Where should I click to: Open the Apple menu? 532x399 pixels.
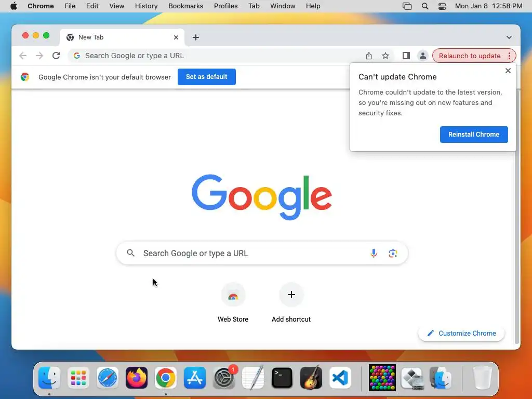pos(14,6)
